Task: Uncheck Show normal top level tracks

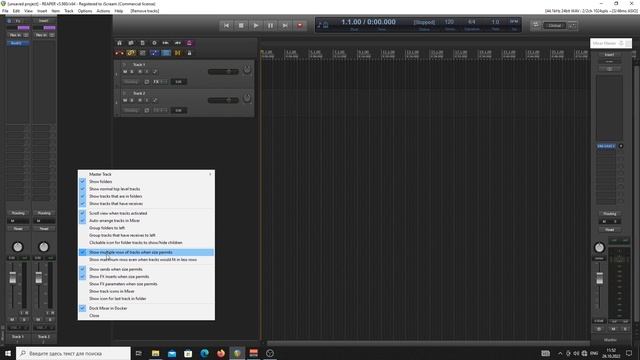Action: (x=146, y=189)
